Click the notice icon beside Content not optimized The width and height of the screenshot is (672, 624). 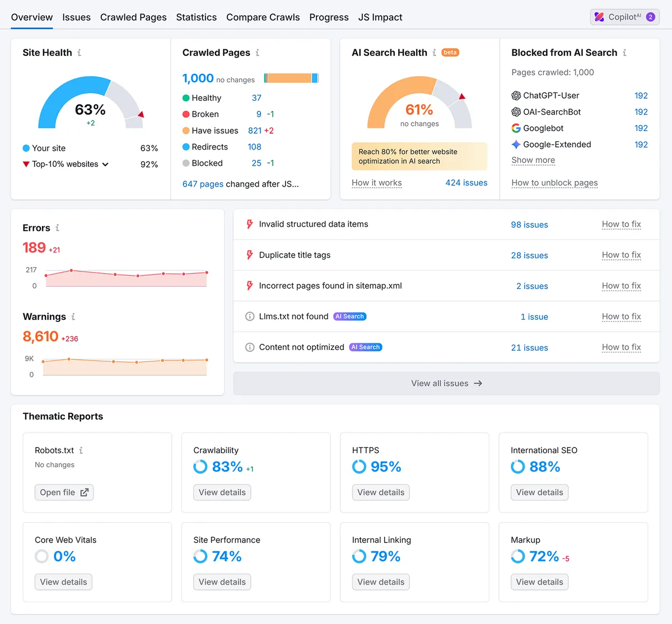pyautogui.click(x=250, y=347)
